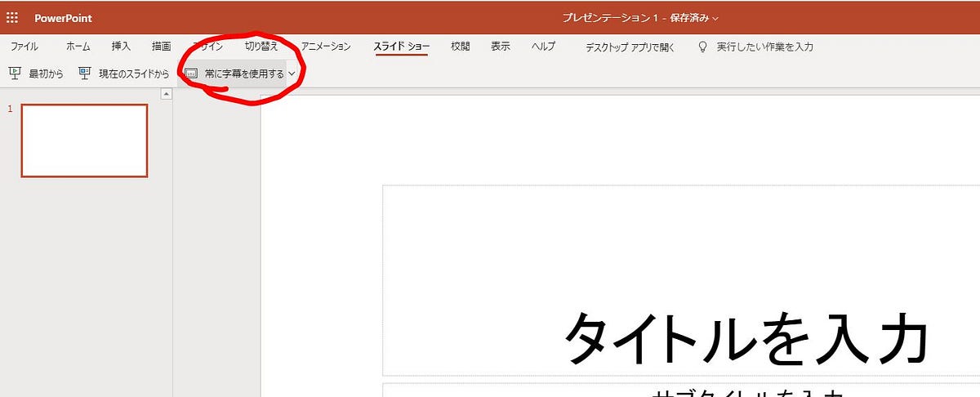Screen dimensions: 980x397
Task: Open the 描画 tab
Action: pos(162,47)
